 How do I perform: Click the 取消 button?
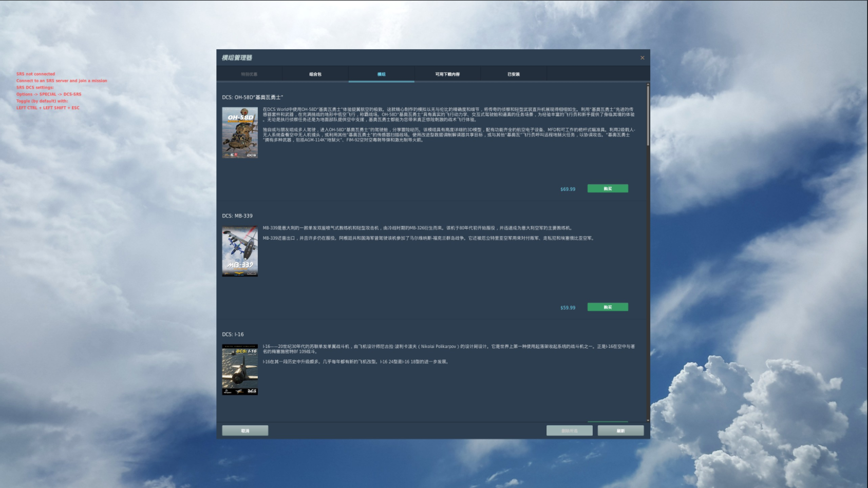245,431
